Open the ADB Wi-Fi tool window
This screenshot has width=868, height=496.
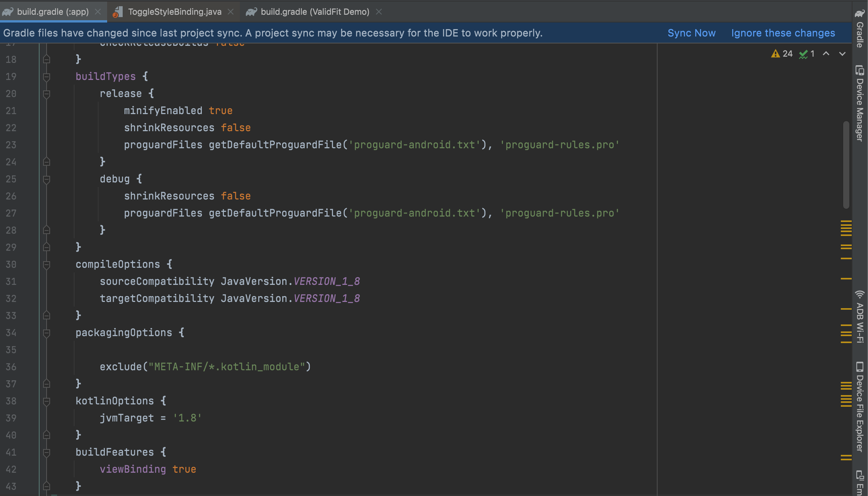coord(860,317)
